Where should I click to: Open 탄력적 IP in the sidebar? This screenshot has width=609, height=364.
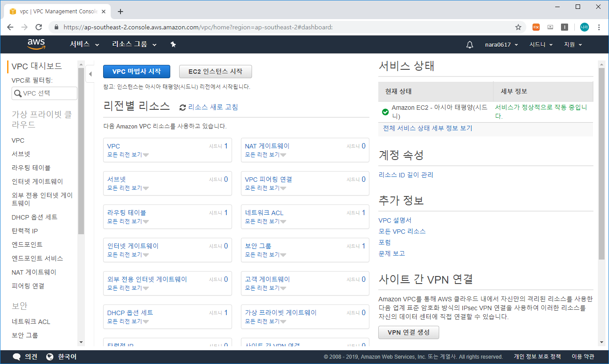tap(25, 231)
